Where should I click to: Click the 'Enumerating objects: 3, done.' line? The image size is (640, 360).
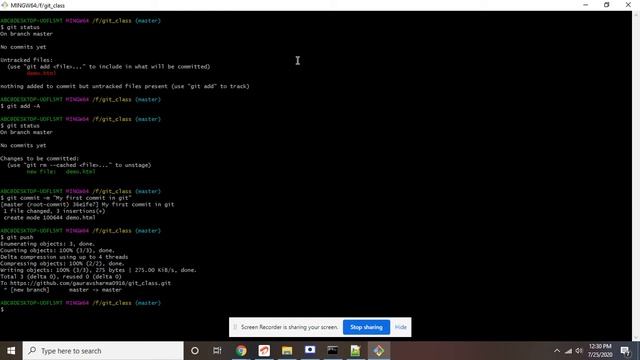pyautogui.click(x=47, y=244)
